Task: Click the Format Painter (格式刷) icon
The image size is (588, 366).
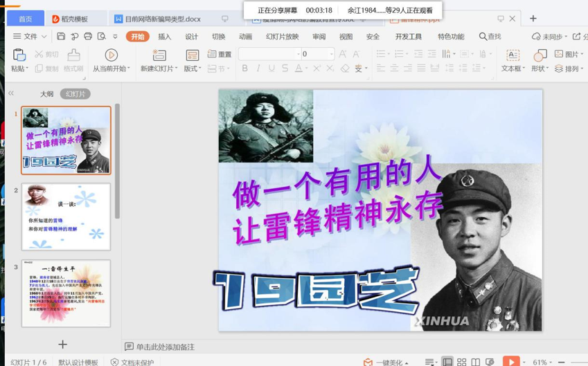Action: pos(73,55)
